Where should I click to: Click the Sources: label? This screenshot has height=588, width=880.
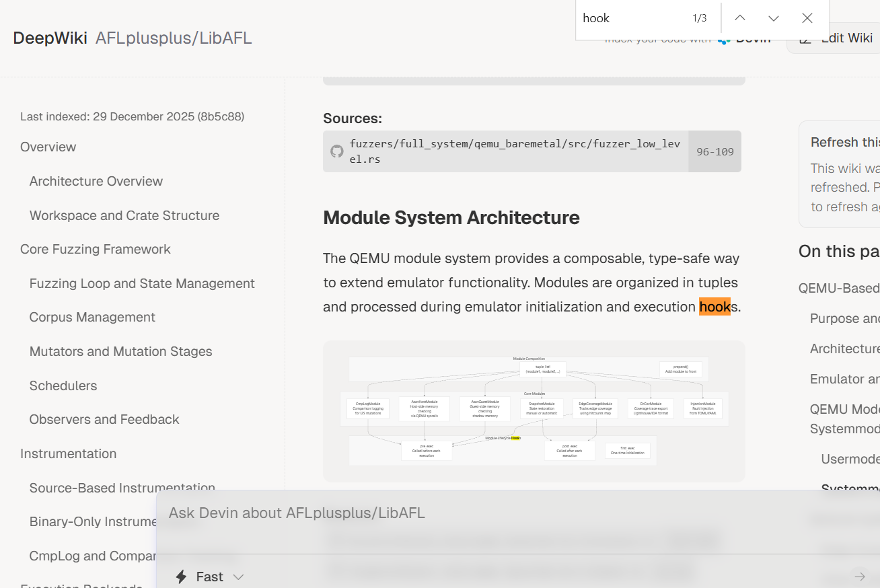(353, 118)
